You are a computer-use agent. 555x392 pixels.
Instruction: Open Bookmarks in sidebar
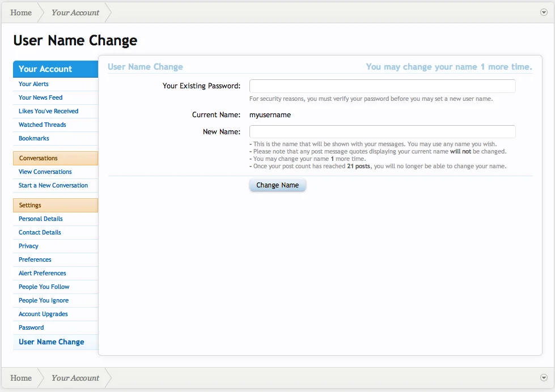[x=33, y=138]
